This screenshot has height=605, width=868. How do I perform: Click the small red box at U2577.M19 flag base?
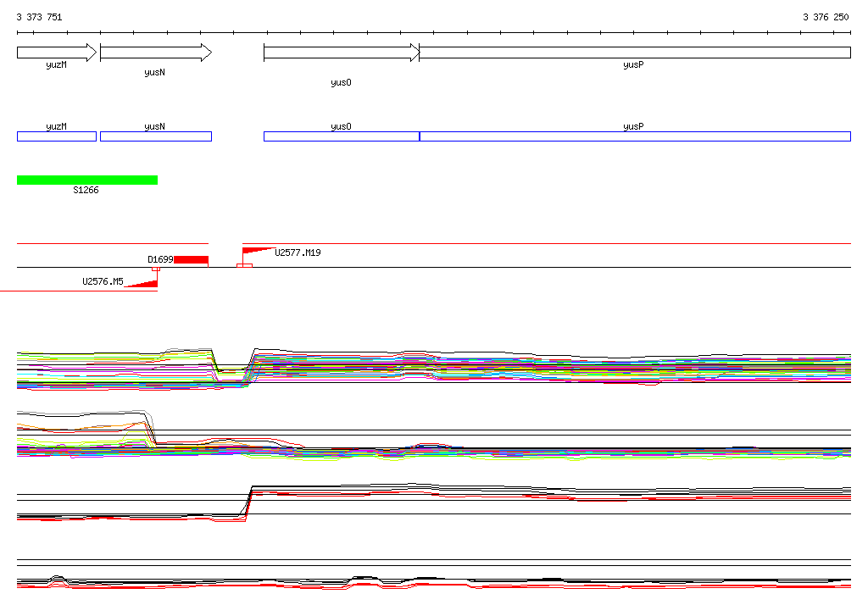(x=245, y=266)
